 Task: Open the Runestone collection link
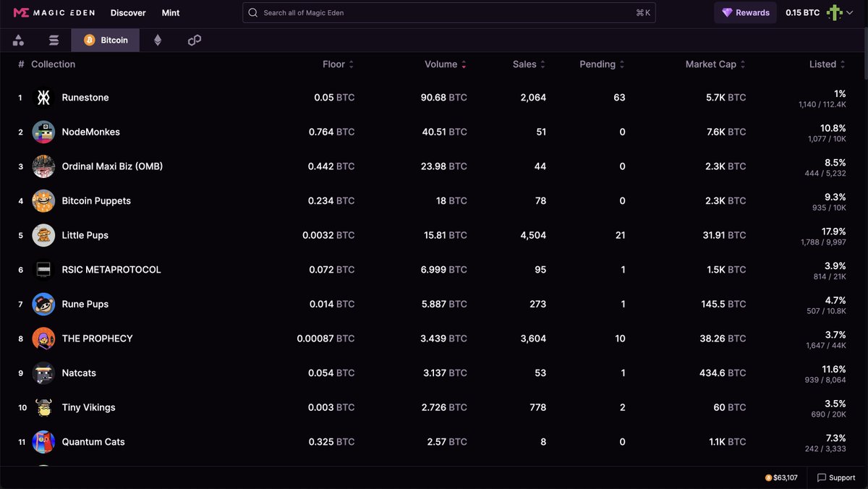[85, 98]
